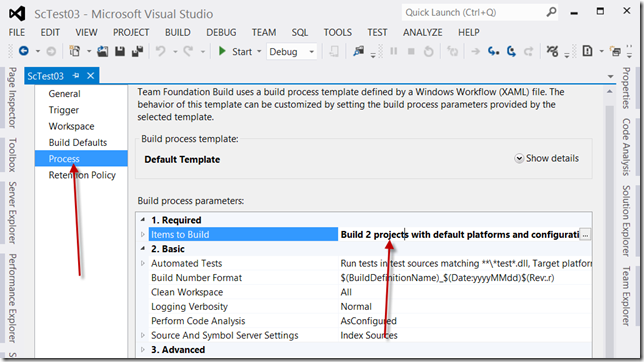This screenshot has width=644, height=362.
Task: Click the Save icon in toolbar
Action: [120, 51]
